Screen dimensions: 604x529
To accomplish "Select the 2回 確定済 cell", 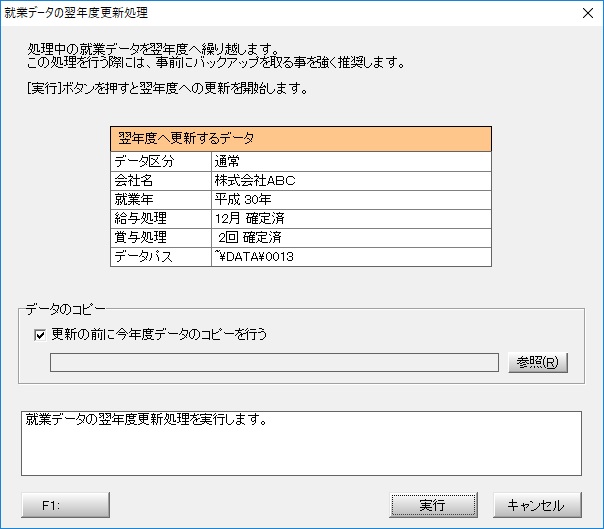I will (x=351, y=238).
